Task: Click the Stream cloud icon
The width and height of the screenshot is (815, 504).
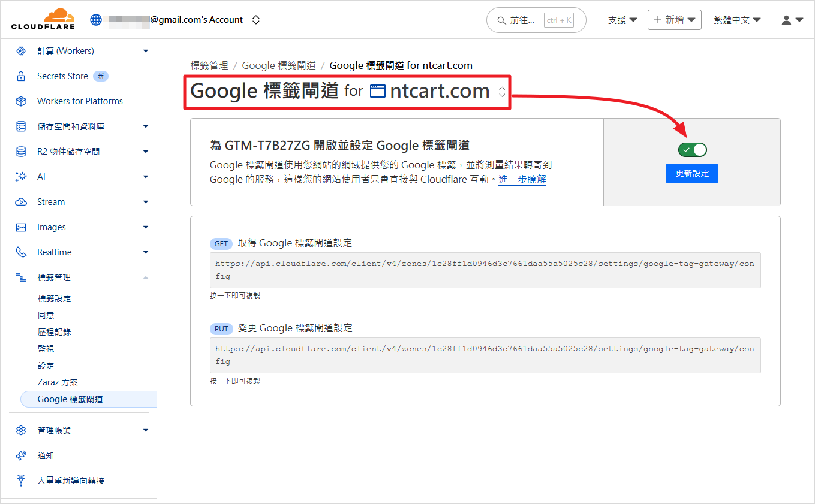Action: [21, 202]
